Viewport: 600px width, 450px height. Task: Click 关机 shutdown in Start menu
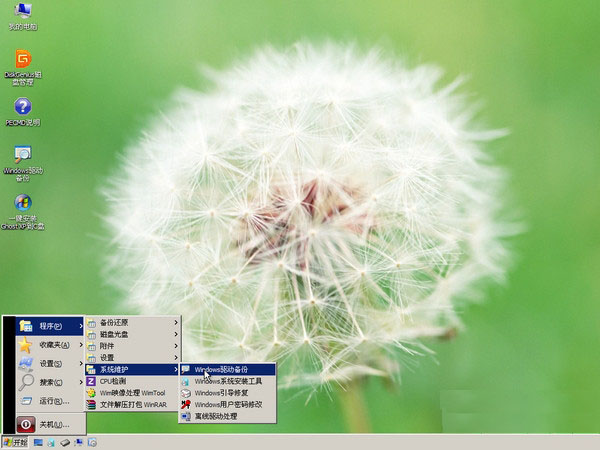click(50, 424)
